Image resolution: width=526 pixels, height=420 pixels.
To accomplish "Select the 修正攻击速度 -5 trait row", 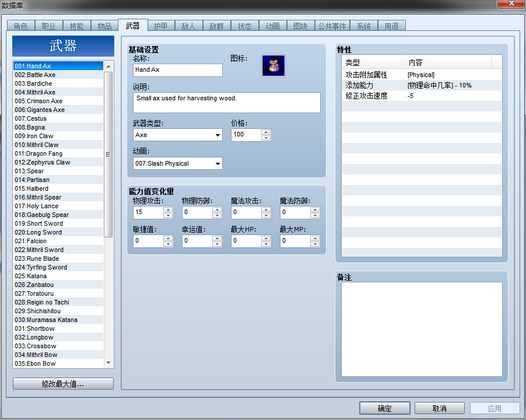I will (422, 96).
